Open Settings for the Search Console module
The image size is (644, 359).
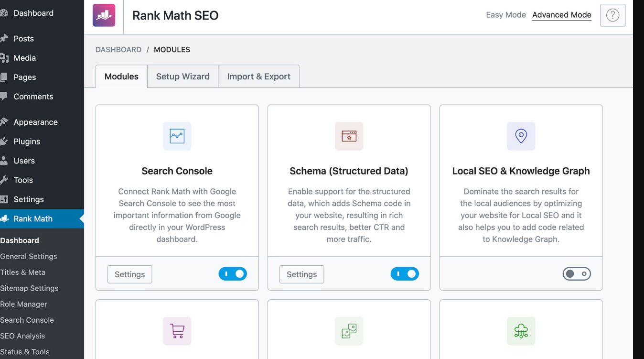click(129, 274)
